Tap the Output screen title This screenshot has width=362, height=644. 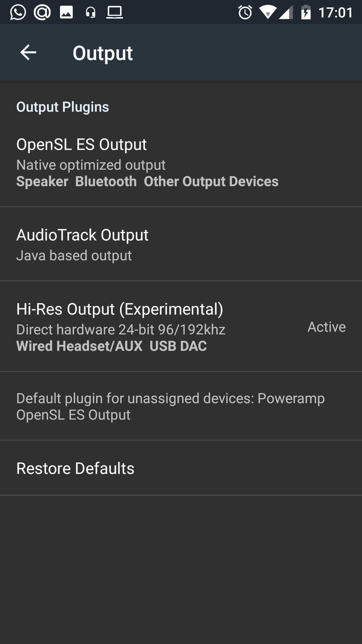coord(103,53)
